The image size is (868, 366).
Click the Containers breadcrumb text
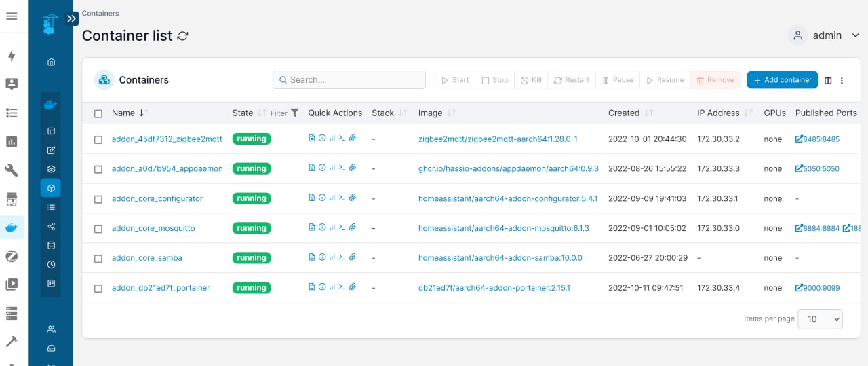100,13
